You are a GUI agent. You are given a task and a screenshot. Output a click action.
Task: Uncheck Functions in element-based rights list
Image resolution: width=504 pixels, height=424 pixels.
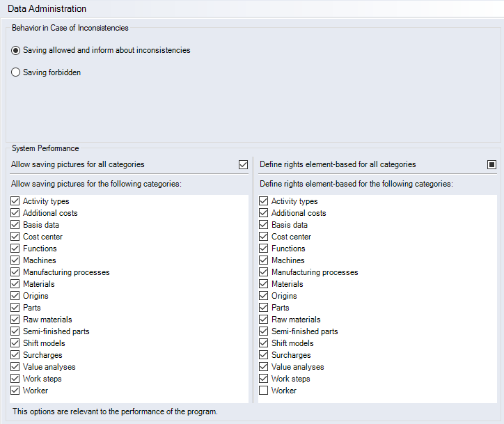tap(264, 249)
